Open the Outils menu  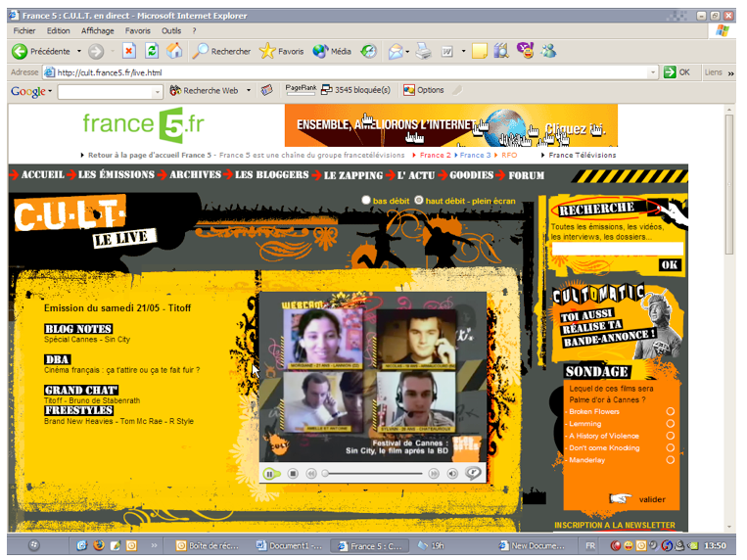tap(171, 30)
